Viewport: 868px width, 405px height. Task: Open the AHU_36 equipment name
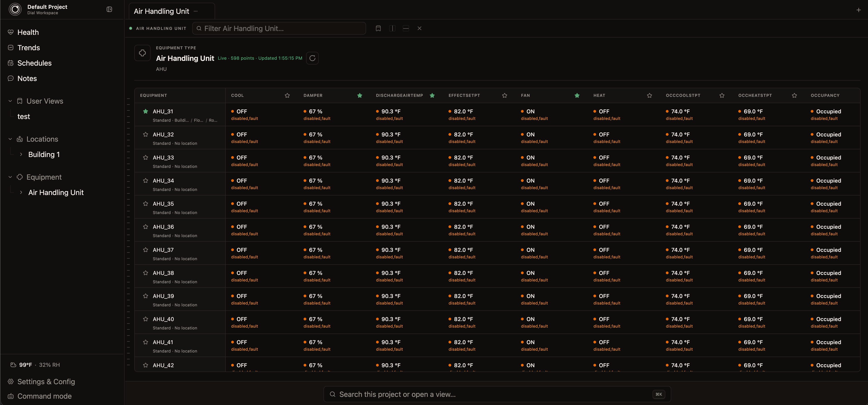(x=163, y=227)
